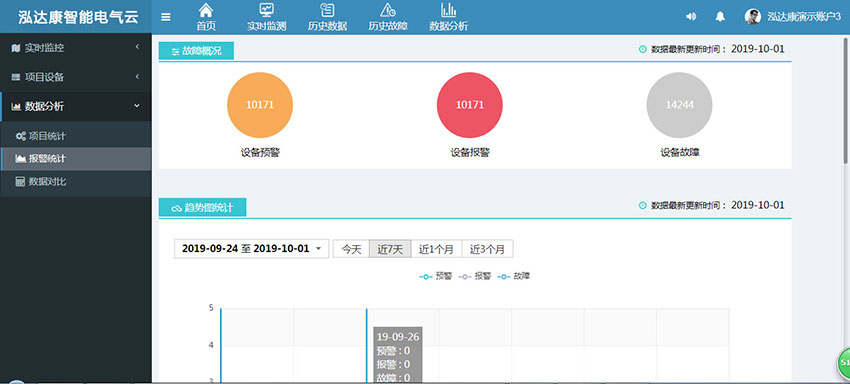Select the 近3个月 range button
The image size is (850, 384).
click(487, 249)
